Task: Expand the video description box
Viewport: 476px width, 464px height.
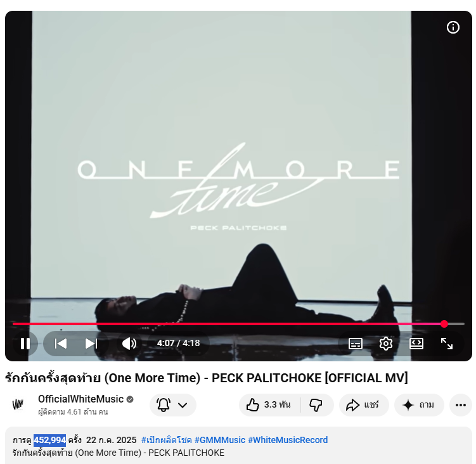Action: point(238,446)
